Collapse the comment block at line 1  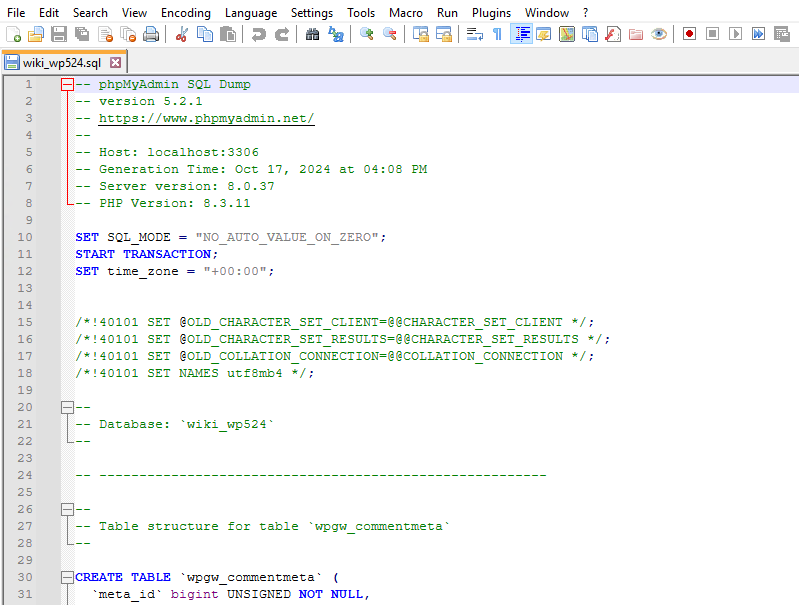(x=67, y=85)
